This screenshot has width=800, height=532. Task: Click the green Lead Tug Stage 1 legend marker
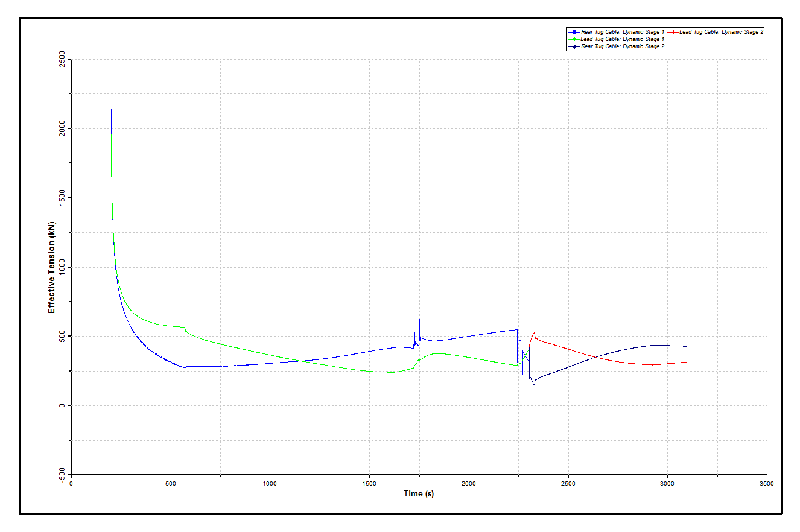pos(574,39)
